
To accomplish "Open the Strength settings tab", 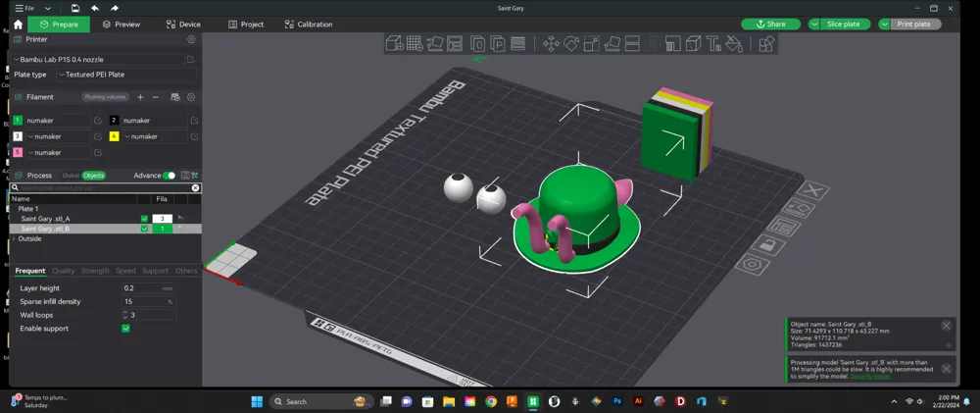I will (95, 271).
